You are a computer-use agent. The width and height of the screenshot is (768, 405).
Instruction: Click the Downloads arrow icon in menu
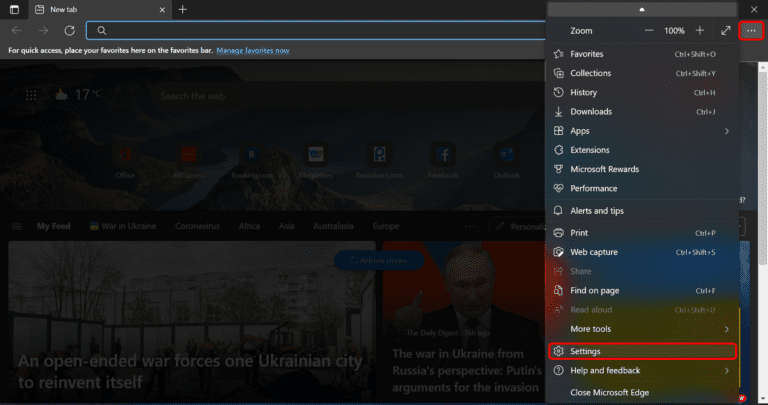558,112
